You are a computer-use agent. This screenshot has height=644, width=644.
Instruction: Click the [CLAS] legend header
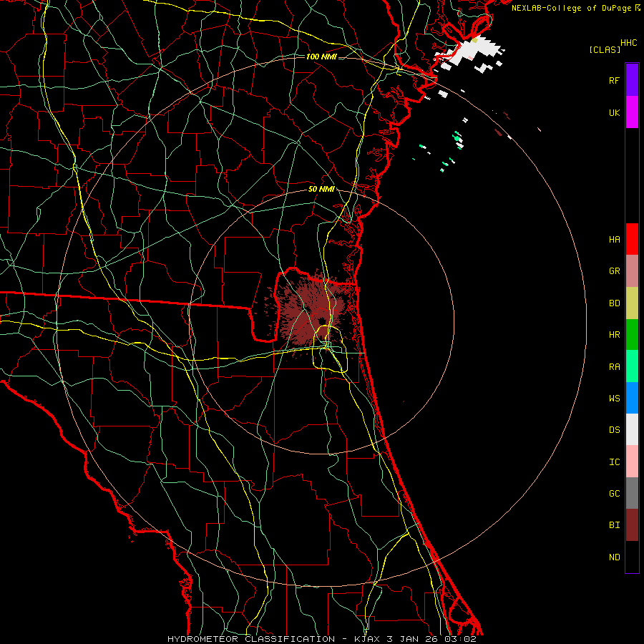pos(605,49)
